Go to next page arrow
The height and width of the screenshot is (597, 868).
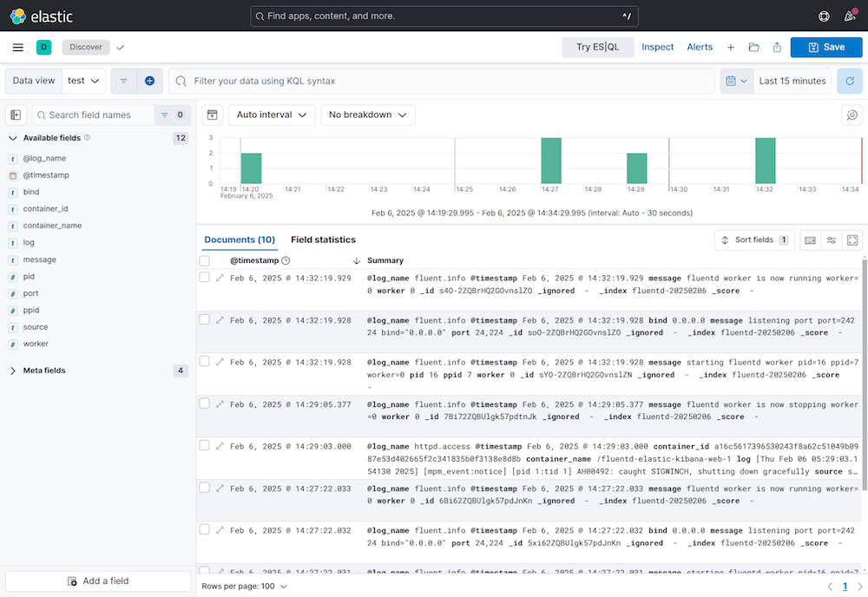859,587
